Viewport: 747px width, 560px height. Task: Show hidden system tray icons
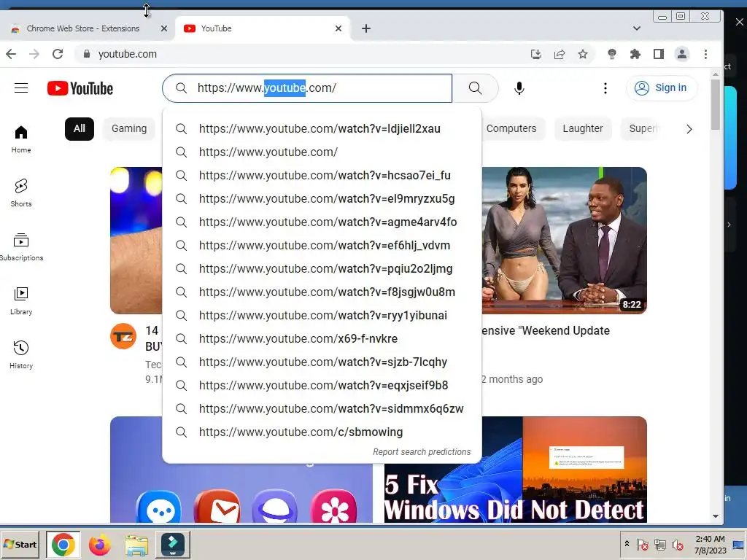(627, 543)
